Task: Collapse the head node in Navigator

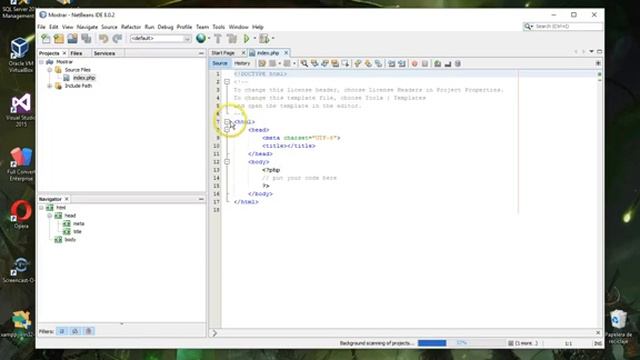Action: (x=50, y=216)
